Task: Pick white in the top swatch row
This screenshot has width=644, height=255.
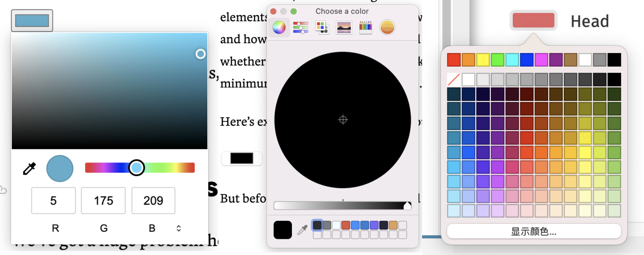Action: tap(585, 60)
